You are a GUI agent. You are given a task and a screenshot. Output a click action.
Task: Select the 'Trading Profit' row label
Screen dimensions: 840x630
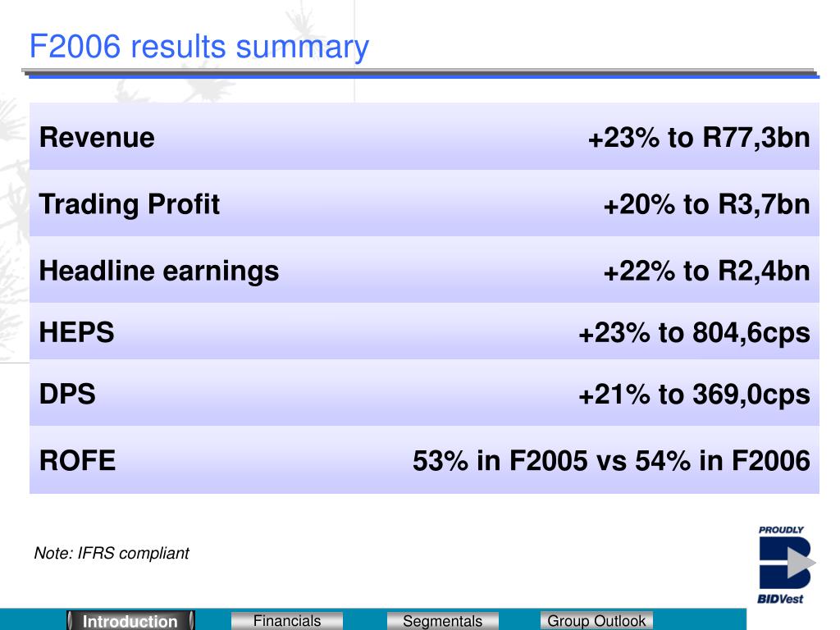[129, 204]
